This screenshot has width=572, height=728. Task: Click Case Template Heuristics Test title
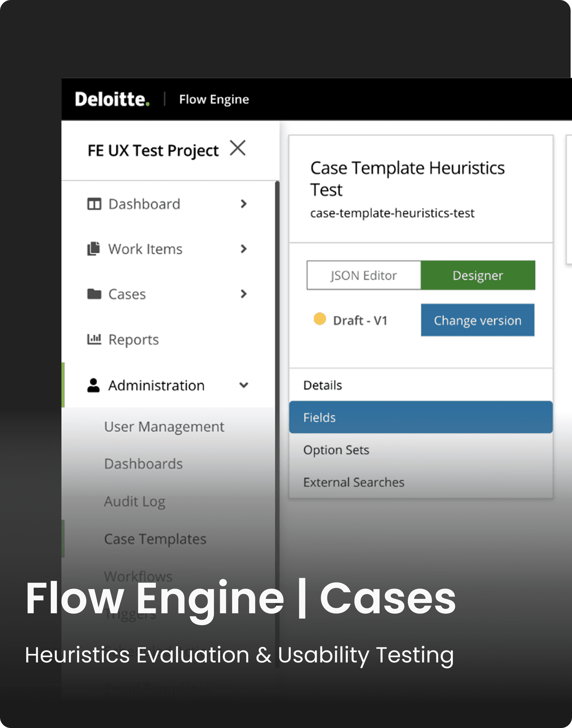pos(407,179)
